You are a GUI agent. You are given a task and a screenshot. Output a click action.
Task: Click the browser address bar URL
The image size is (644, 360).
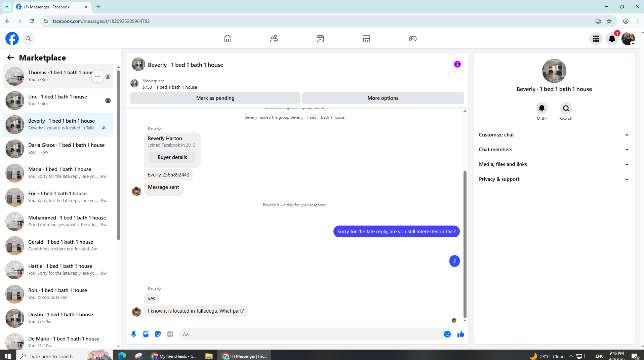(x=101, y=21)
